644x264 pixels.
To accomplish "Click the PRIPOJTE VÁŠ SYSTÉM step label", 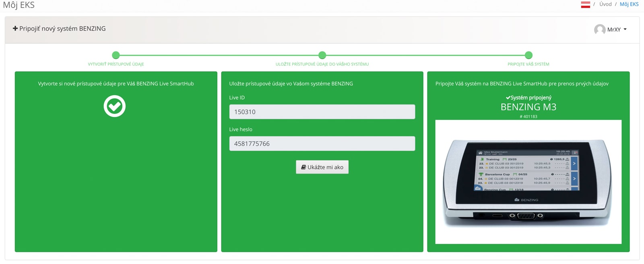I will tap(528, 64).
